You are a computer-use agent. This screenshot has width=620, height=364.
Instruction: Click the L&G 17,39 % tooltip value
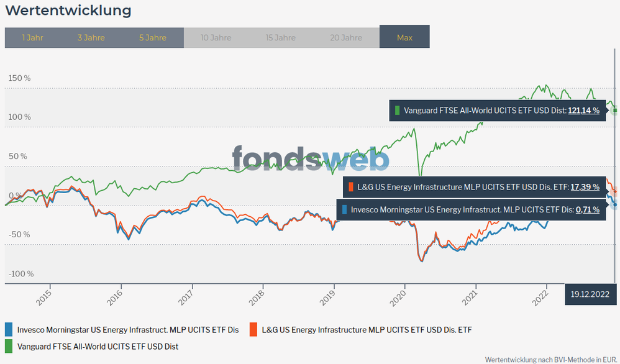584,186
